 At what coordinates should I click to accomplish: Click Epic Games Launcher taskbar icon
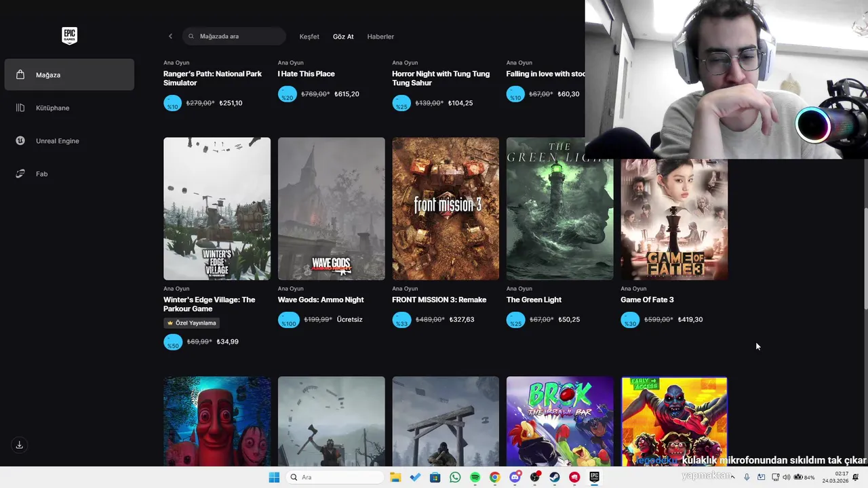coord(594,477)
